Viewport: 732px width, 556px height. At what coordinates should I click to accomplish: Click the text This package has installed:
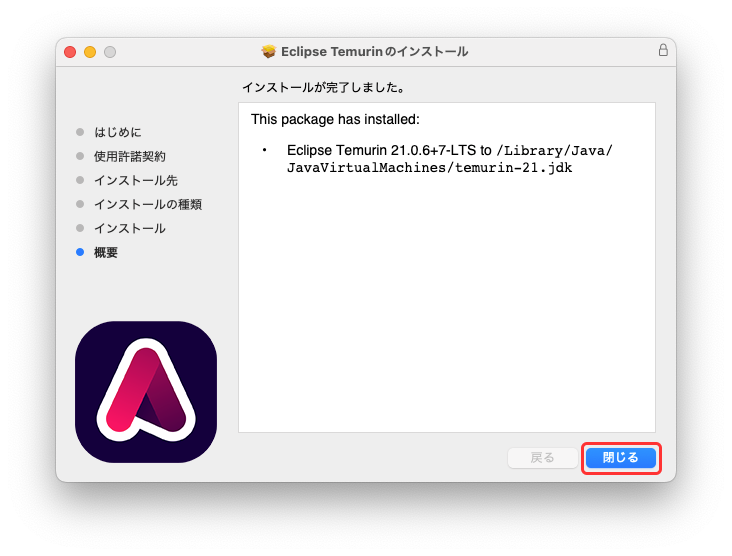335,120
